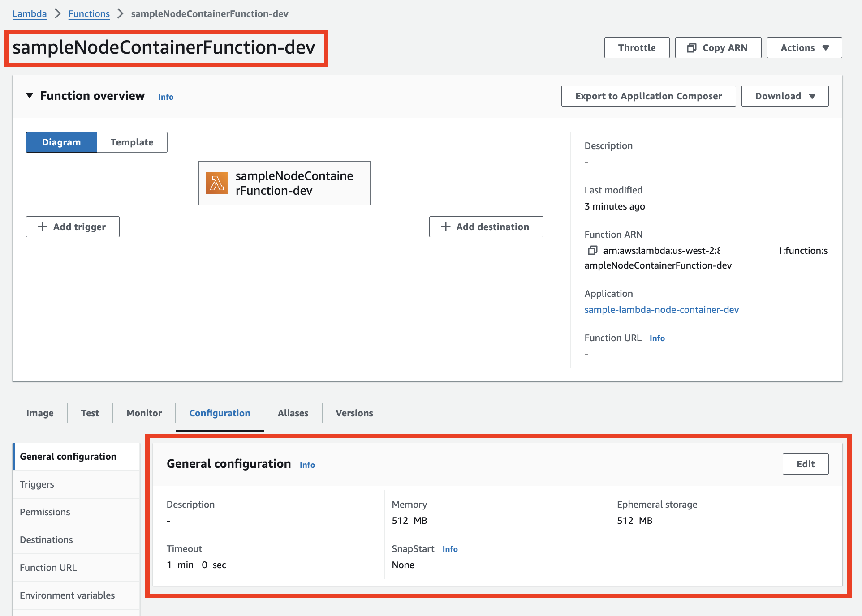The width and height of the screenshot is (862, 616).
Task: Switch to the Monitor tab
Action: coord(143,413)
